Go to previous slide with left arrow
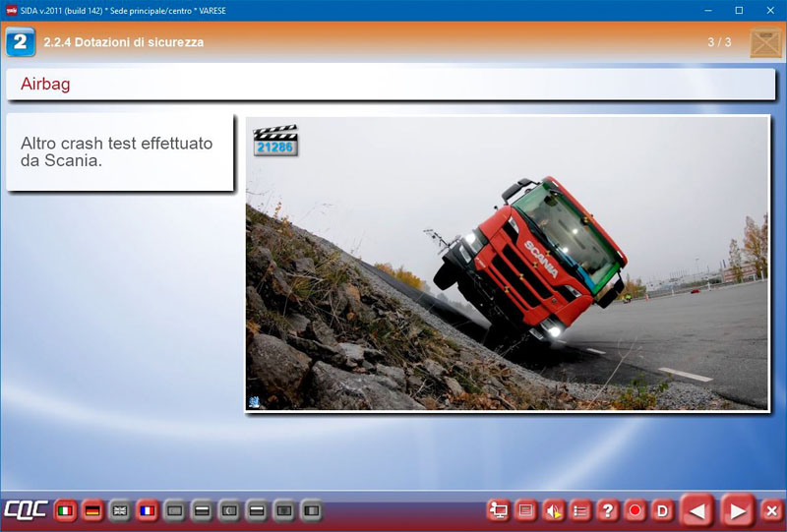Image resolution: width=787 pixels, height=532 pixels. (697, 510)
